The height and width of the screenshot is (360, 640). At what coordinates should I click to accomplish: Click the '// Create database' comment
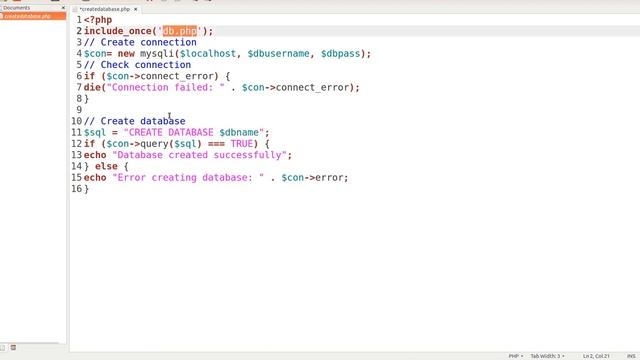click(135, 121)
